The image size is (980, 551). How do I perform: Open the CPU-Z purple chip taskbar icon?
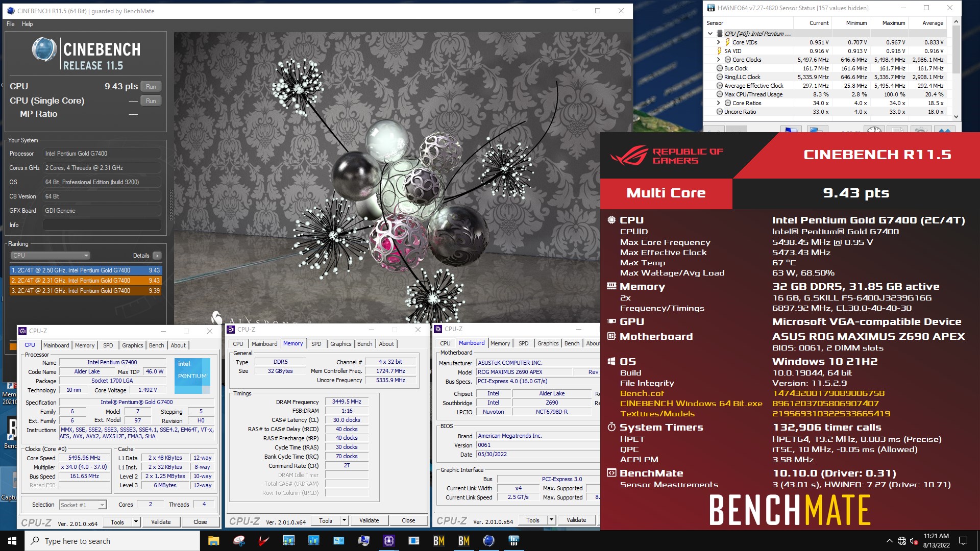pyautogui.click(x=388, y=541)
